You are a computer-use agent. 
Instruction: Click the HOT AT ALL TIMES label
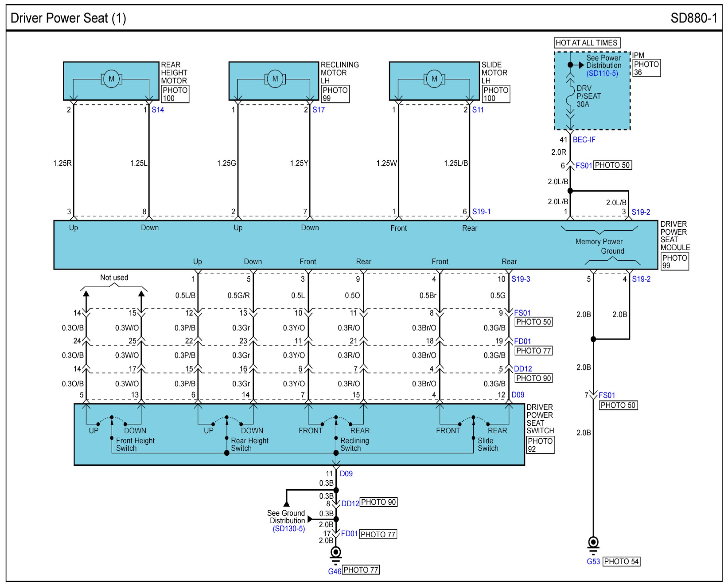point(587,43)
